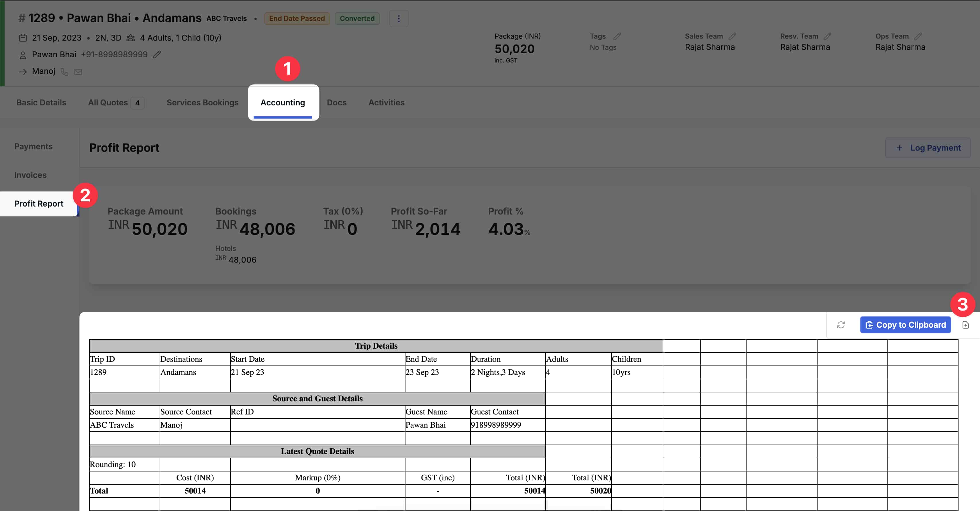Edit Tags via the pencil icon

pyautogui.click(x=617, y=36)
